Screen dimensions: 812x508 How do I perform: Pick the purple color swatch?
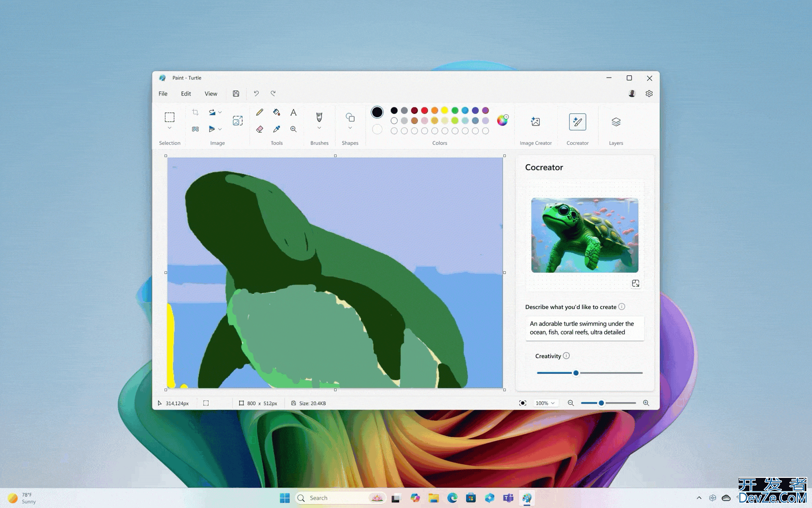click(x=485, y=111)
